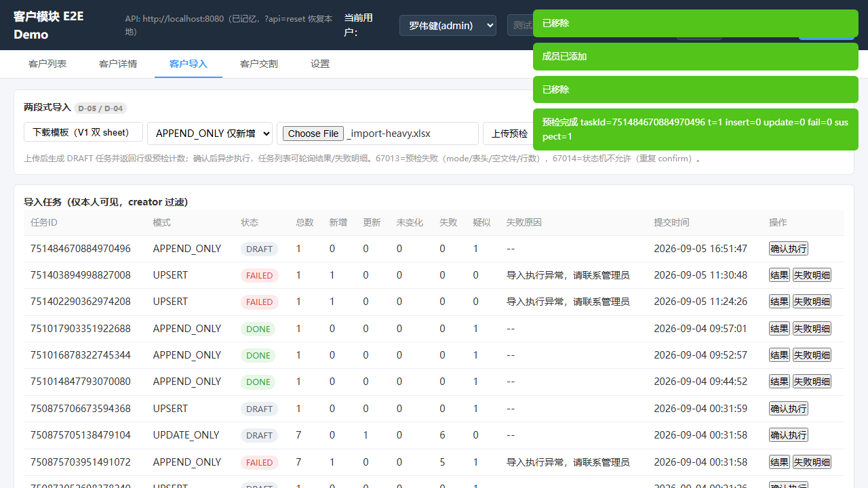Switch to the 客户列表 tab
This screenshot has width=868, height=488.
(x=47, y=64)
